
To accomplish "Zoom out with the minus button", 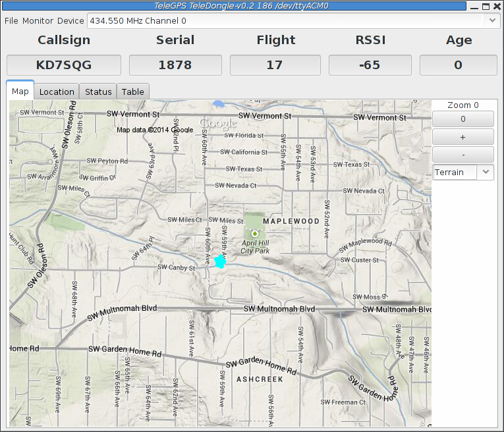I will (x=462, y=154).
